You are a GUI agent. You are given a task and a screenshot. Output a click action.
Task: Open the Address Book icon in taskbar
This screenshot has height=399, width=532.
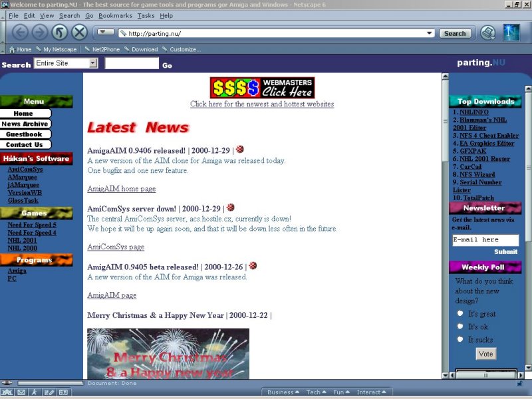click(x=63, y=392)
